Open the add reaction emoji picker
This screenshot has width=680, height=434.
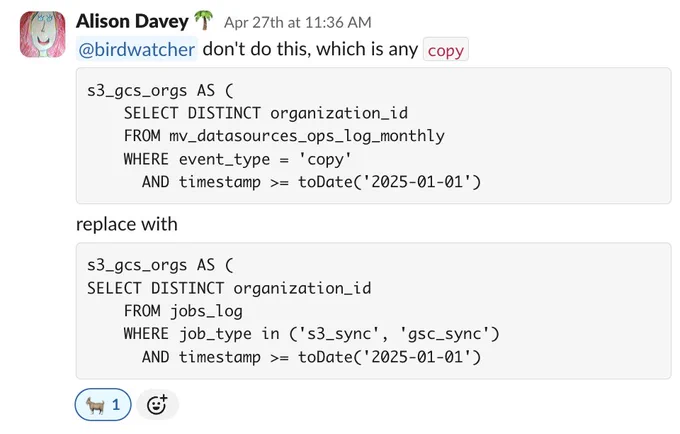point(157,405)
